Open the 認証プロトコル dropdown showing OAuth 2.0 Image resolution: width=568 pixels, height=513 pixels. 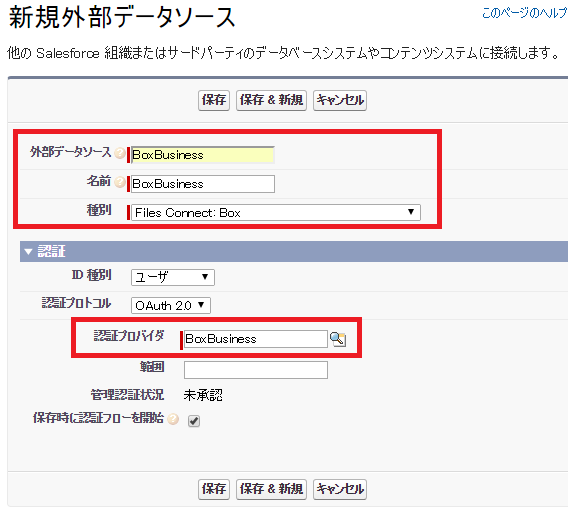171,305
